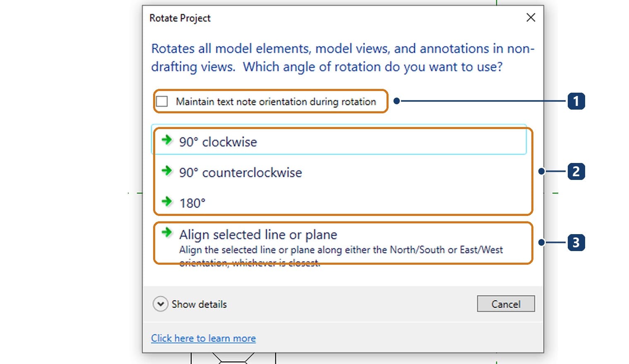This screenshot has height=364, width=629.
Task: Click the green arrow beside 180°
Action: (x=167, y=201)
